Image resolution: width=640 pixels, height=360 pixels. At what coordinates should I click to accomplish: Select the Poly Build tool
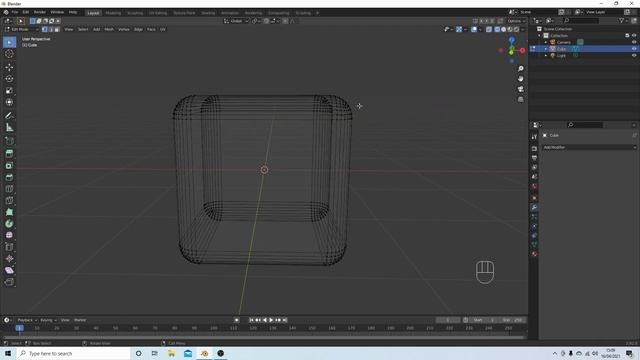click(x=9, y=212)
